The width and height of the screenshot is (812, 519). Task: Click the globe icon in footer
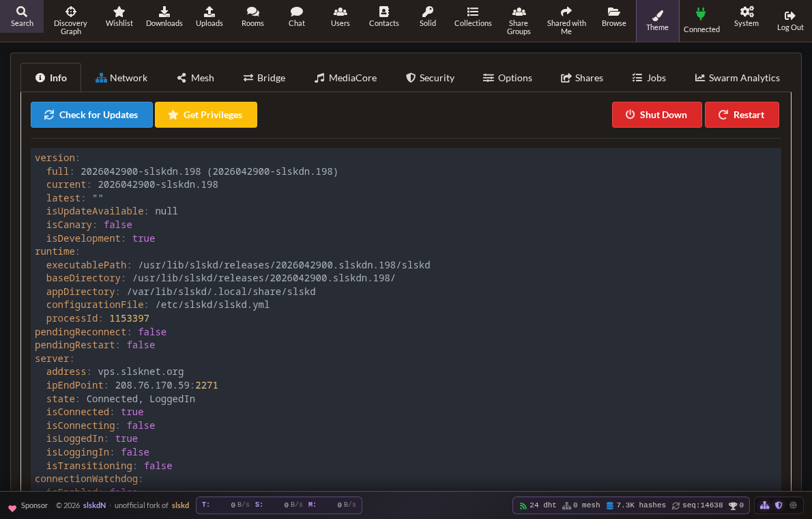(793, 505)
